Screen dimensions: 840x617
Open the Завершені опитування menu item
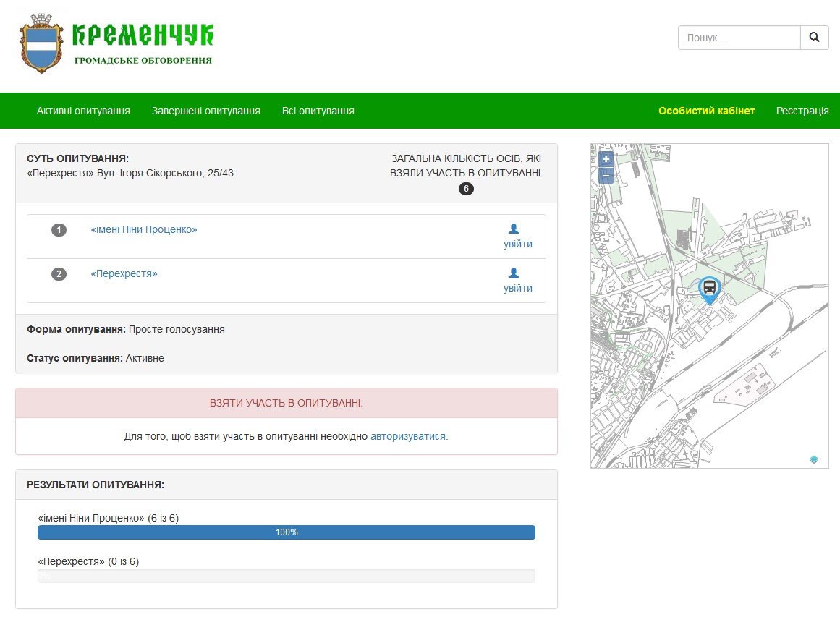pyautogui.click(x=206, y=111)
